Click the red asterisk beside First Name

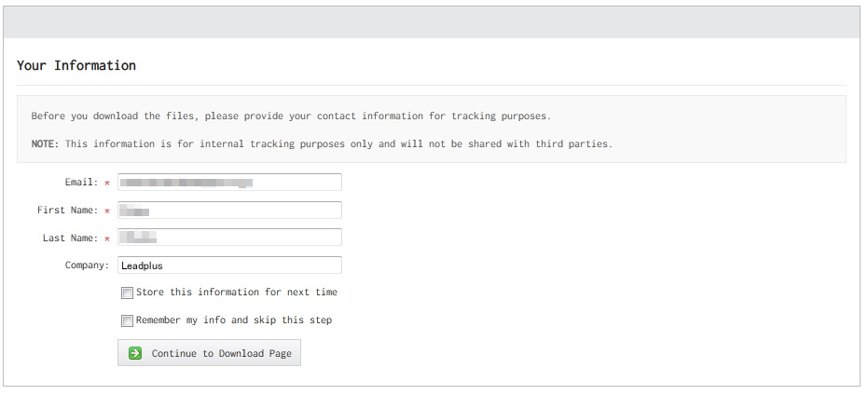(x=107, y=211)
